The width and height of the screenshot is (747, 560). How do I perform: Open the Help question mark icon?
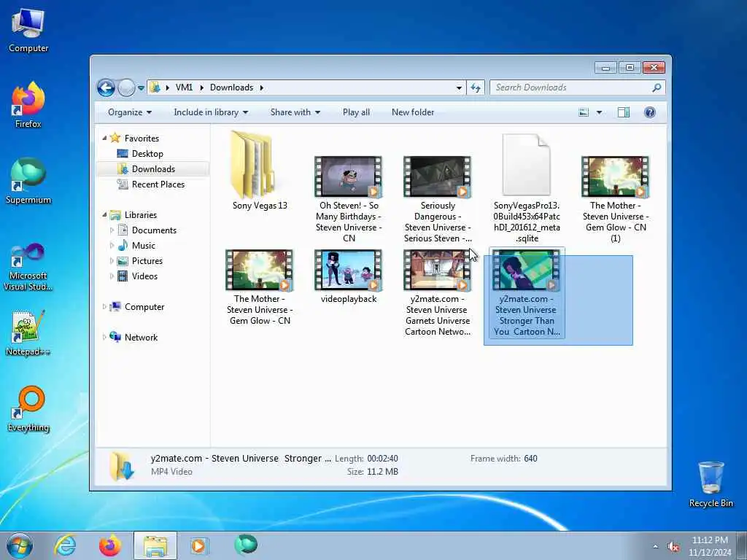point(649,112)
